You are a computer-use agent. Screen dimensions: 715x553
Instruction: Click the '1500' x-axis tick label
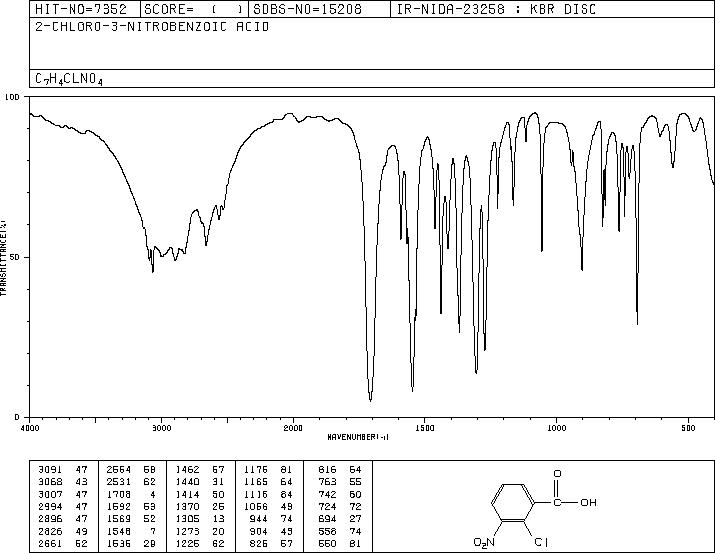pos(425,428)
